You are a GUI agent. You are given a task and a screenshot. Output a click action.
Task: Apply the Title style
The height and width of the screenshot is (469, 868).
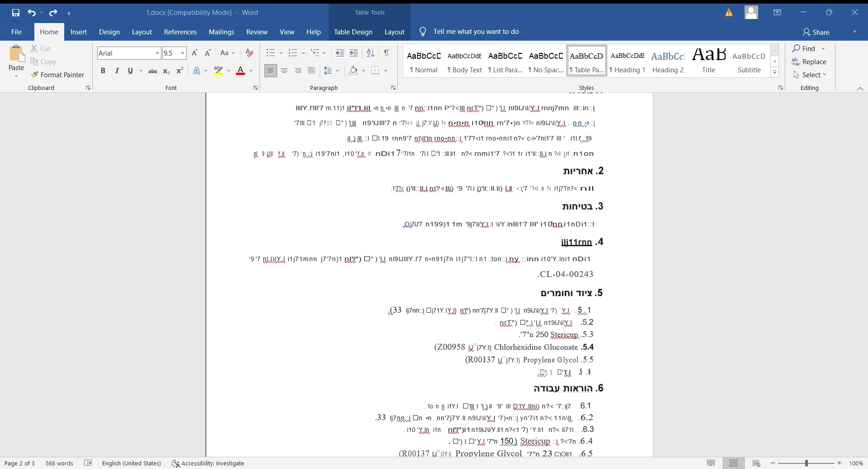(x=709, y=61)
